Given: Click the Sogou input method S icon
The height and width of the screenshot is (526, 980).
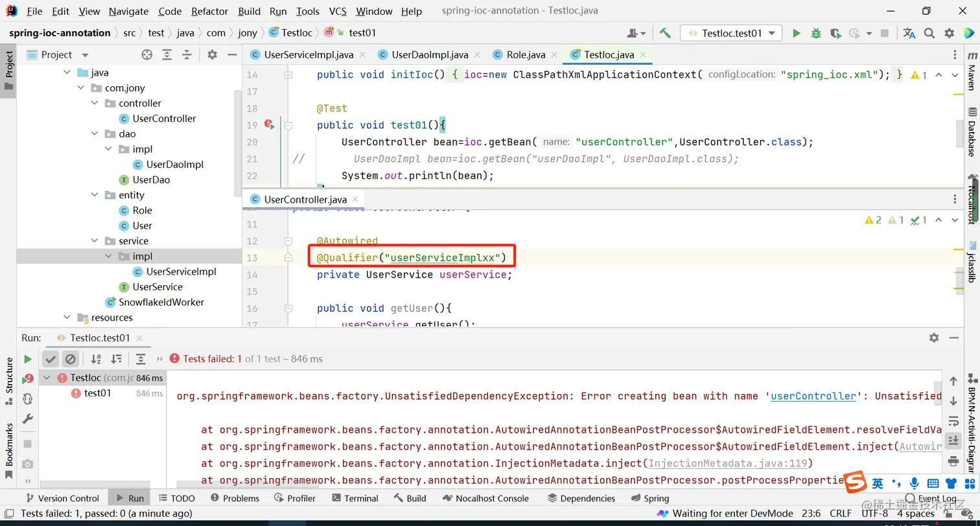Looking at the screenshot, I should click(x=856, y=483).
